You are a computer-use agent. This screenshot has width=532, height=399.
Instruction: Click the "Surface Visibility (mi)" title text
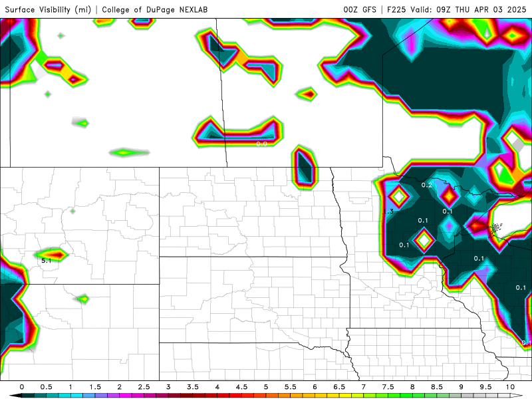[x=48, y=9]
